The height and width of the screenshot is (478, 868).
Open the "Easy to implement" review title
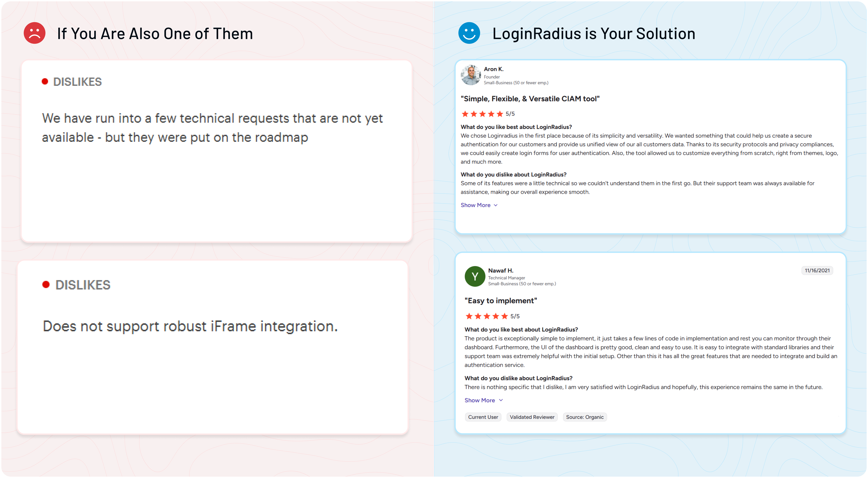pos(501,301)
